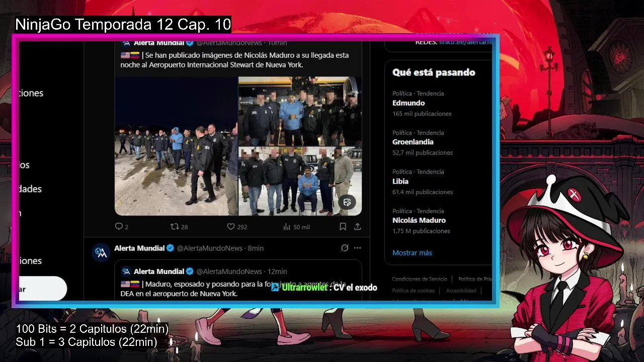Open replies on the Maduro airport tweet
The image size is (644, 362).
[x=122, y=227]
